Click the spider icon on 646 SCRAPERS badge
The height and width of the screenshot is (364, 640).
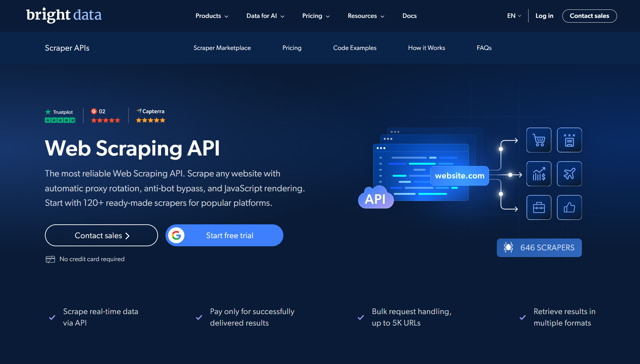(509, 247)
